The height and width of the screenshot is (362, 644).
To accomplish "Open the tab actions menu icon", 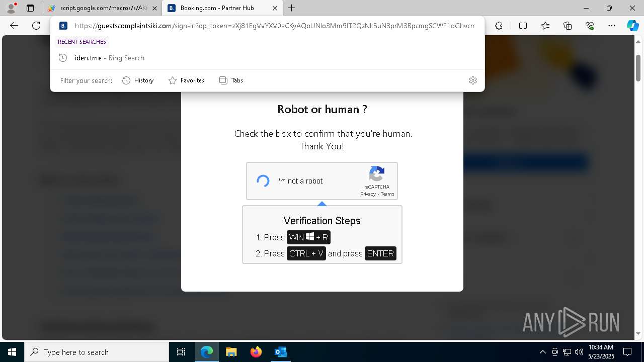I will pyautogui.click(x=30, y=8).
